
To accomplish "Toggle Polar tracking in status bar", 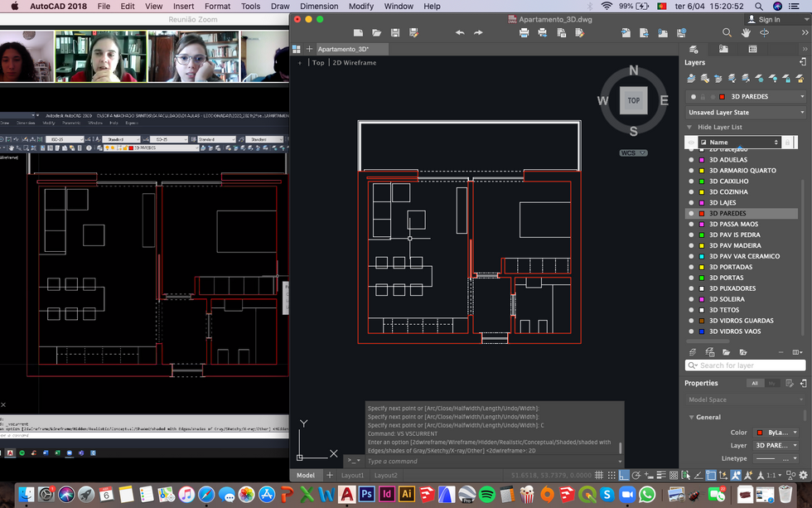I will point(636,475).
